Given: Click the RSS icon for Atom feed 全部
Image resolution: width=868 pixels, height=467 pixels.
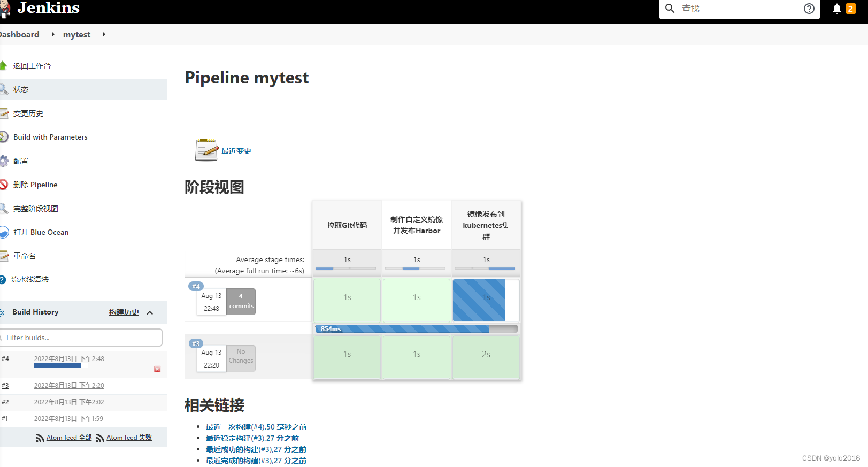Looking at the screenshot, I should [x=40, y=438].
